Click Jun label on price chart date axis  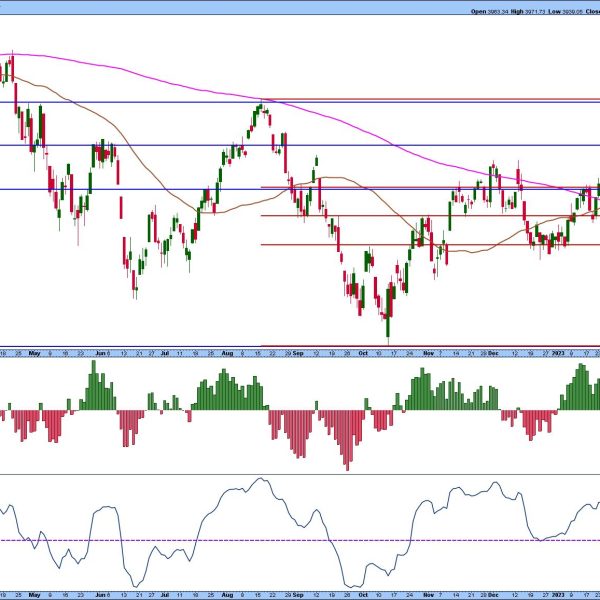pos(100,352)
